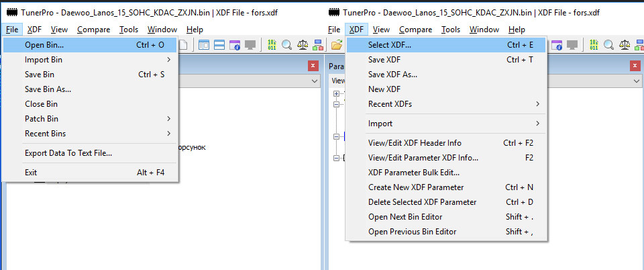Open Compare menu in right window

416,30
